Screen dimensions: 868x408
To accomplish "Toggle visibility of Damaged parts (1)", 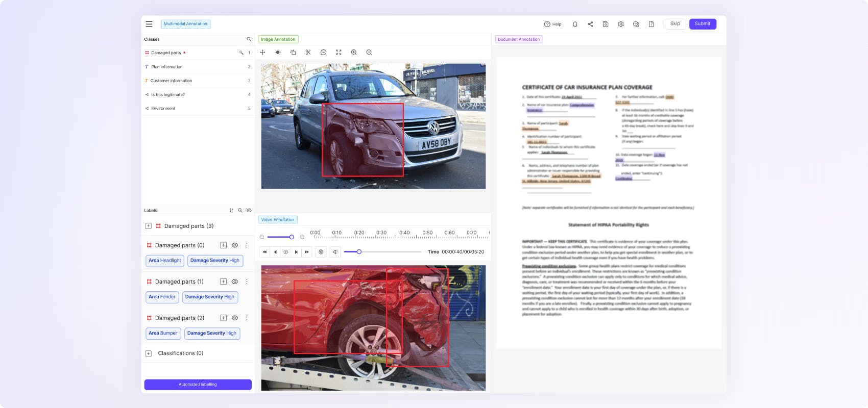I will coord(235,282).
